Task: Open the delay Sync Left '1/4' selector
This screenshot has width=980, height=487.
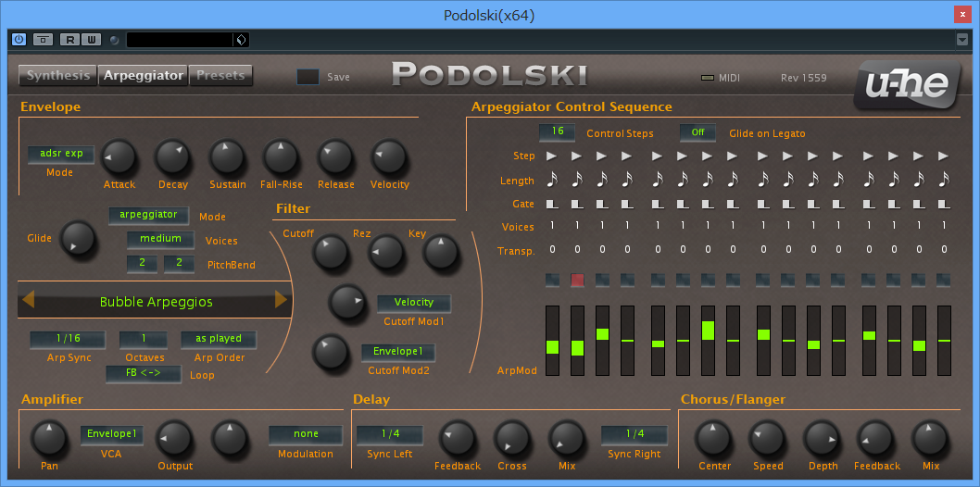Action: click(390, 434)
